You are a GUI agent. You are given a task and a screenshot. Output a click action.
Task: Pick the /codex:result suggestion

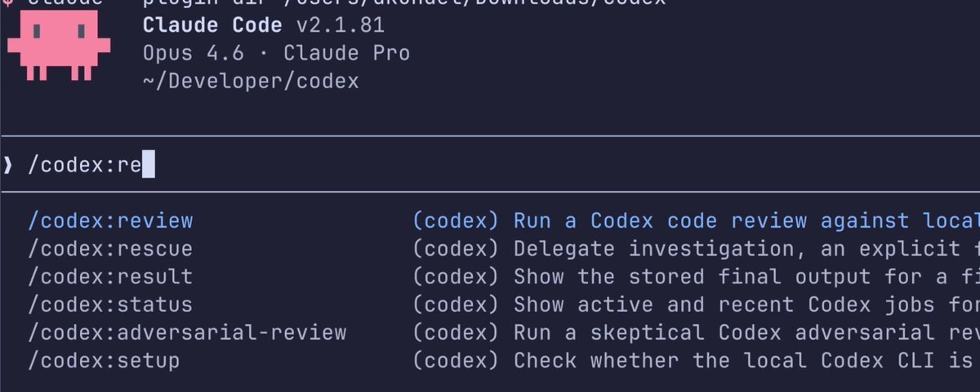coord(110,276)
